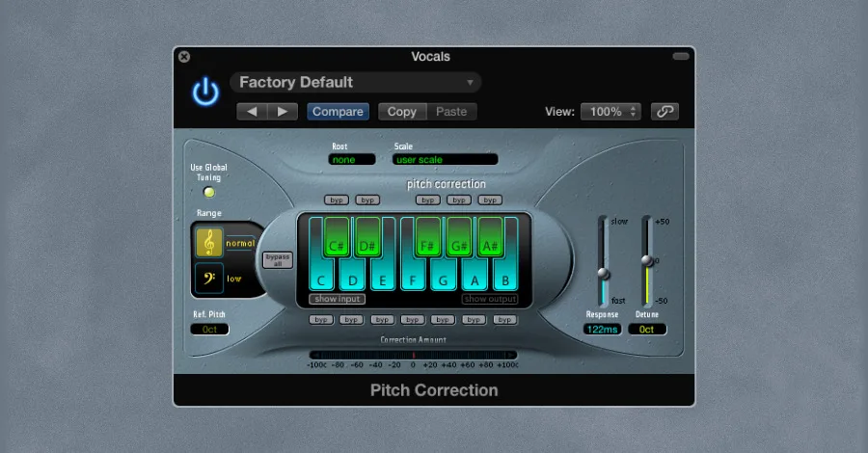
Task: Click the A key on keyboard
Action: click(x=475, y=277)
